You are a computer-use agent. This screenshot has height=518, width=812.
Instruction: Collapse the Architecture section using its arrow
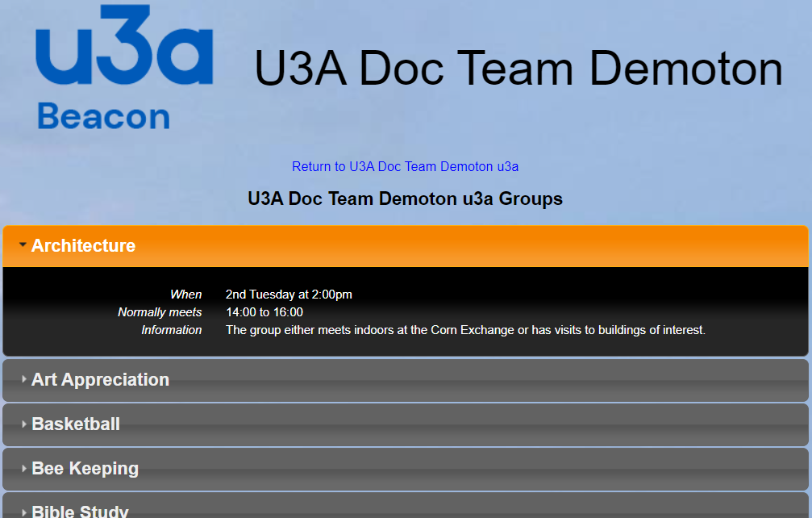23,245
